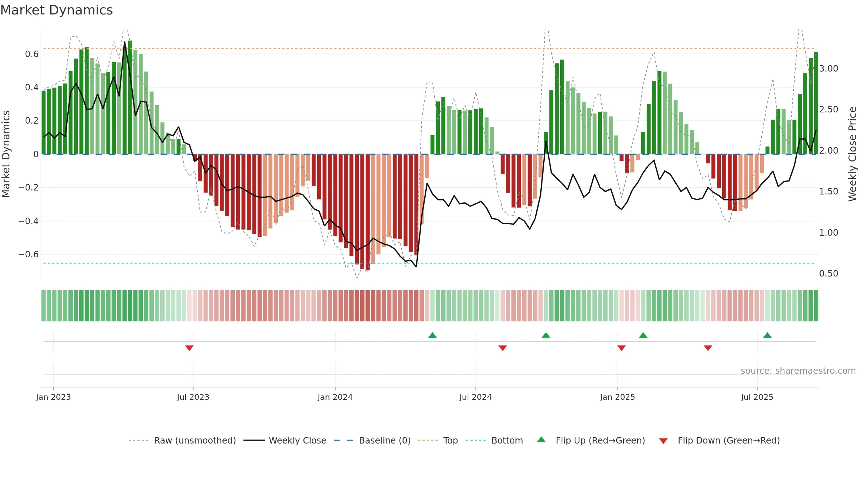Image resolution: width=868 pixels, height=488 pixels.
Task: Click the 0.6 left axis tick label
Action: click(x=32, y=54)
